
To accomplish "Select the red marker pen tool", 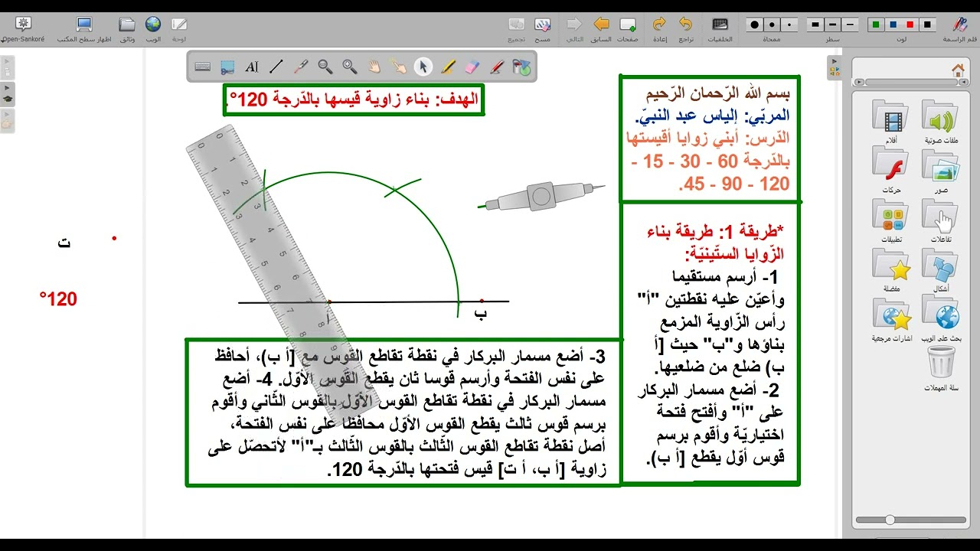I will coord(497,67).
